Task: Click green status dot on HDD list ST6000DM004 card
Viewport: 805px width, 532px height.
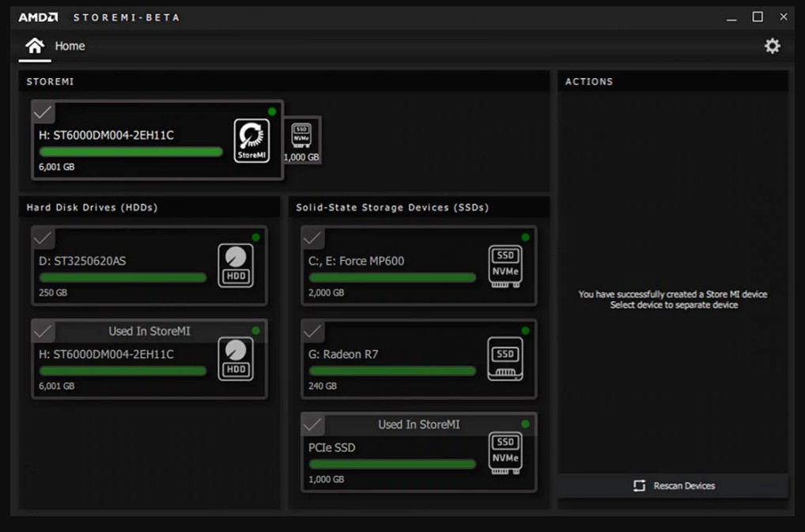Action: pos(255,331)
